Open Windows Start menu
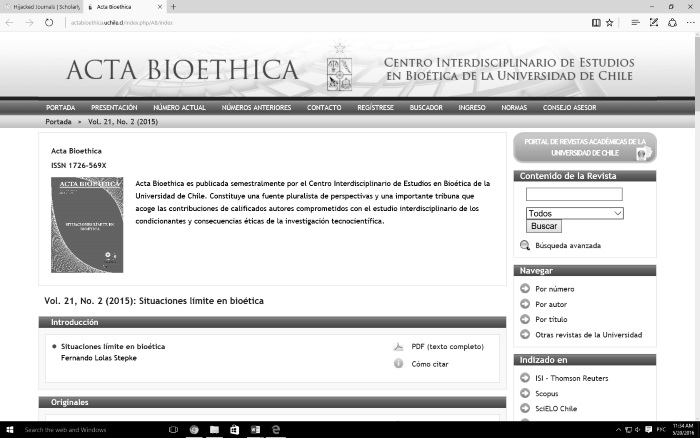Screen dimensions: 700x438 (x=9, y=430)
